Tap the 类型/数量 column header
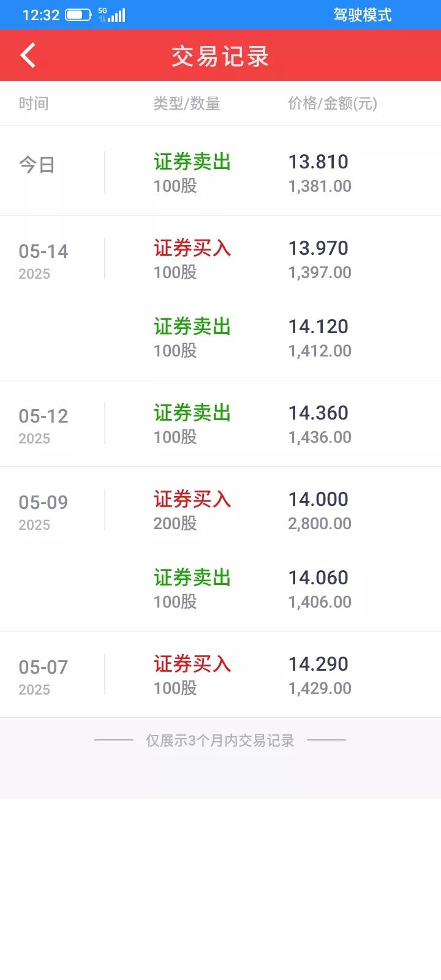 pos(187,103)
